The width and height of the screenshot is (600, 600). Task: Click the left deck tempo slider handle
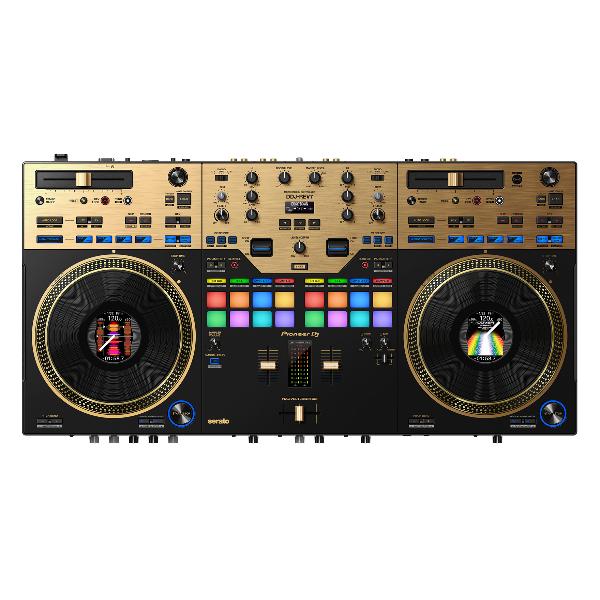coord(83,179)
